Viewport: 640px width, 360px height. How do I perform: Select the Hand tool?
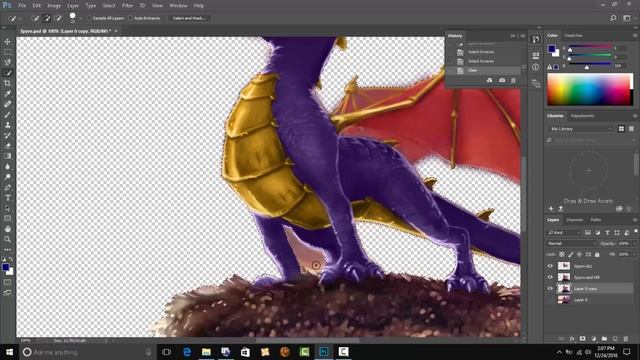pos(7,229)
